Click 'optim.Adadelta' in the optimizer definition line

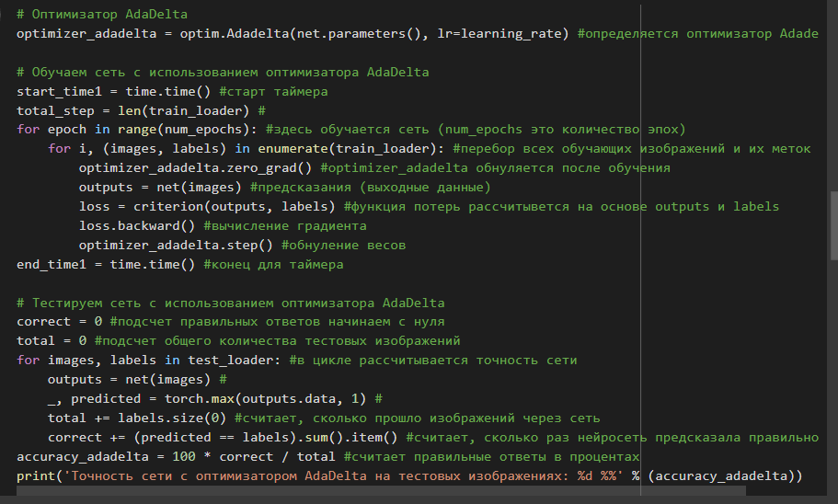point(234,34)
